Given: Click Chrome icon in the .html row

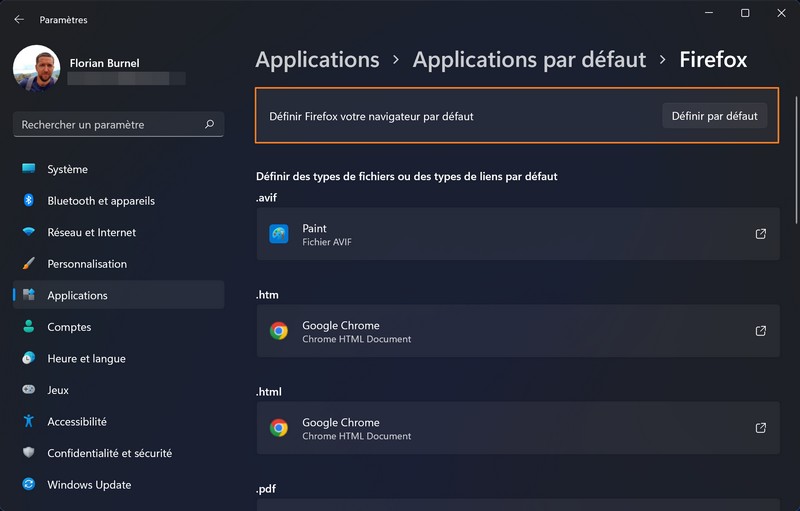Looking at the screenshot, I should [x=279, y=428].
